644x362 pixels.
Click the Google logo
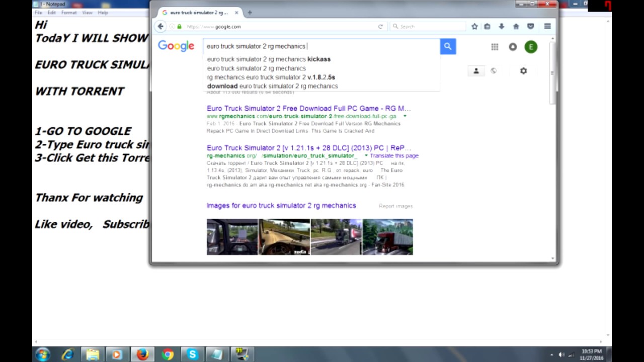coord(176,46)
